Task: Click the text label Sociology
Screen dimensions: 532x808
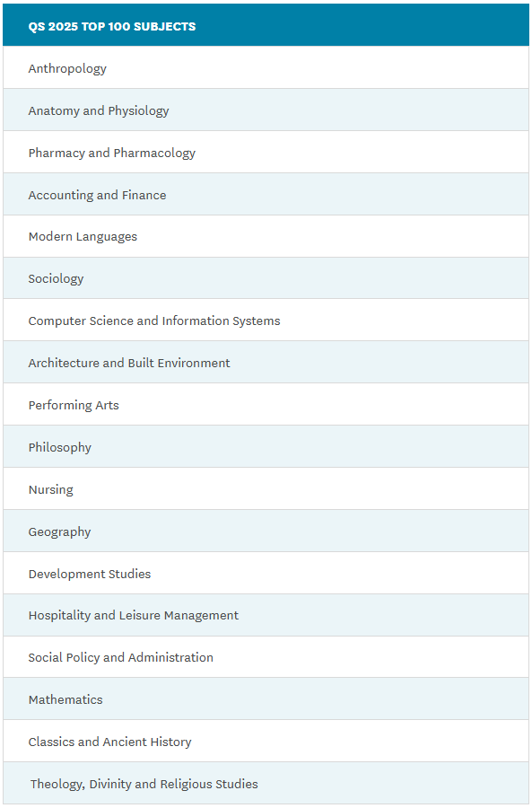Action: [x=56, y=279]
